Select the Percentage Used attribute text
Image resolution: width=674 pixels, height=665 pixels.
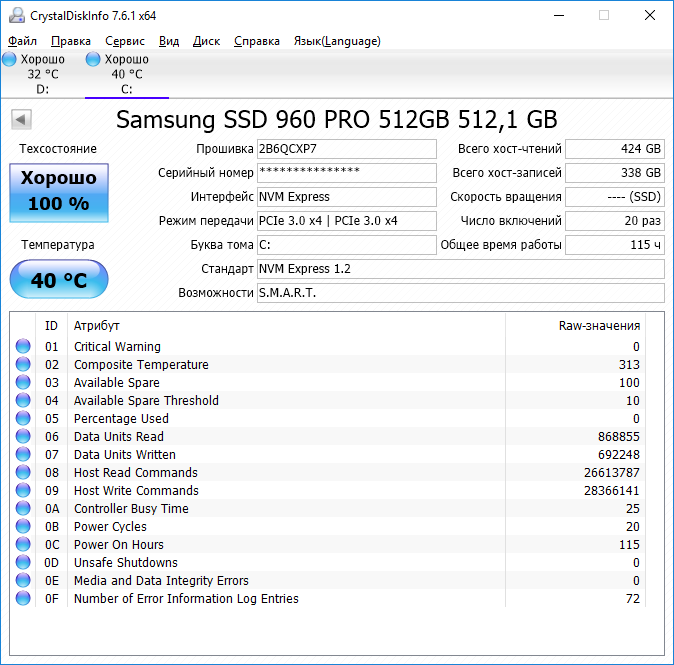[121, 419]
